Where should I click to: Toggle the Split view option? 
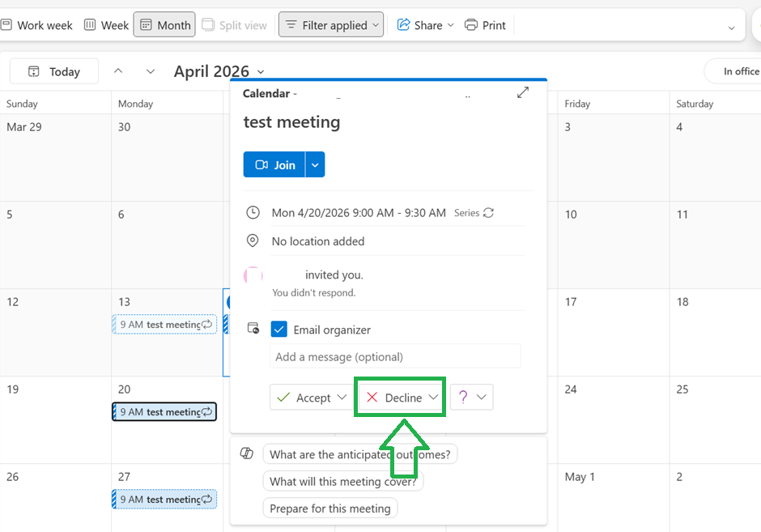click(235, 25)
